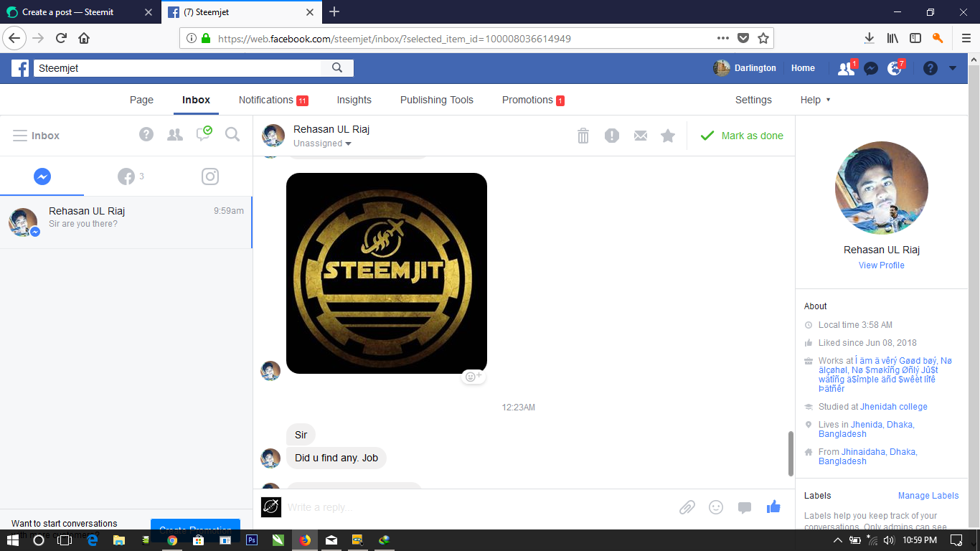The width and height of the screenshot is (980, 551).
Task: Open the people icon in inbox header
Action: point(175,134)
